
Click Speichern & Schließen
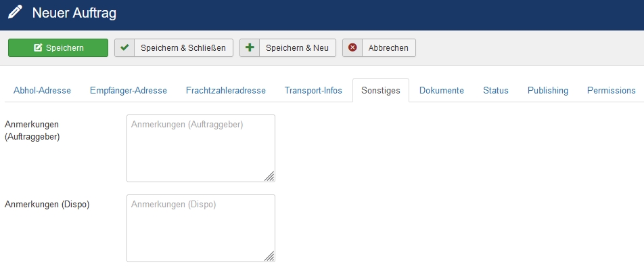pyautogui.click(x=174, y=47)
